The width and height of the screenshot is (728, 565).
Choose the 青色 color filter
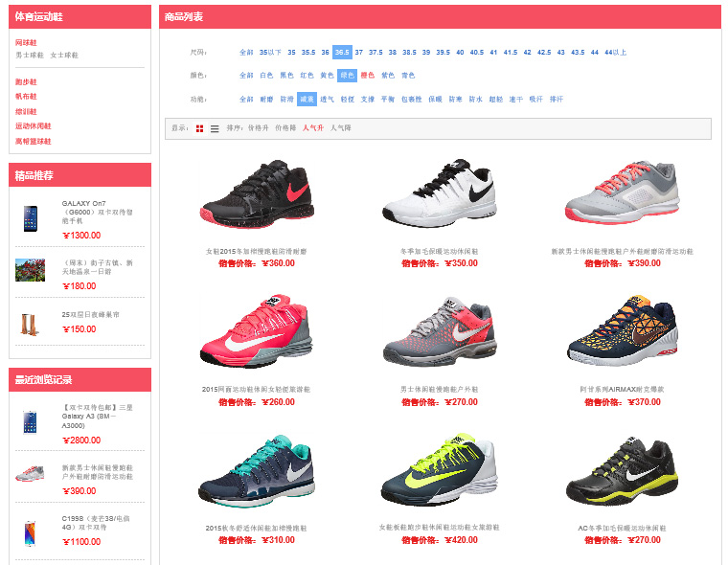click(408, 76)
